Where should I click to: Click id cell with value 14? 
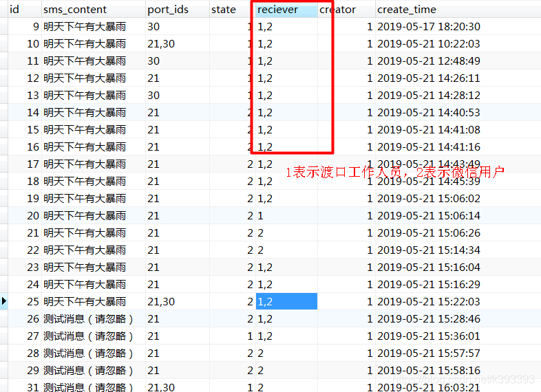(x=25, y=112)
